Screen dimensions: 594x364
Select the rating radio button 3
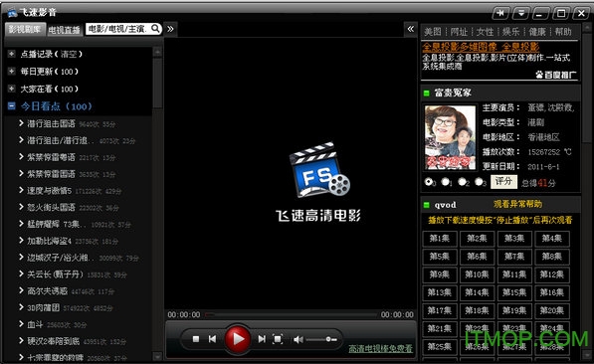point(479,182)
